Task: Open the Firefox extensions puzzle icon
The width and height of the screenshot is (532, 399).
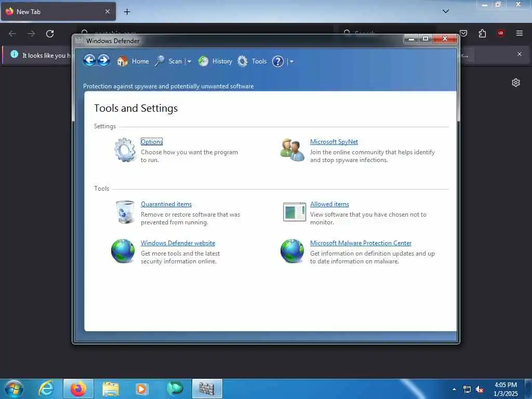Action: 482,33
